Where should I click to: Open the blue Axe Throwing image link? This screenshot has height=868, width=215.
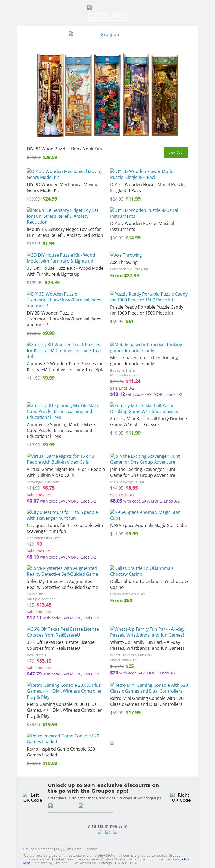(126, 255)
